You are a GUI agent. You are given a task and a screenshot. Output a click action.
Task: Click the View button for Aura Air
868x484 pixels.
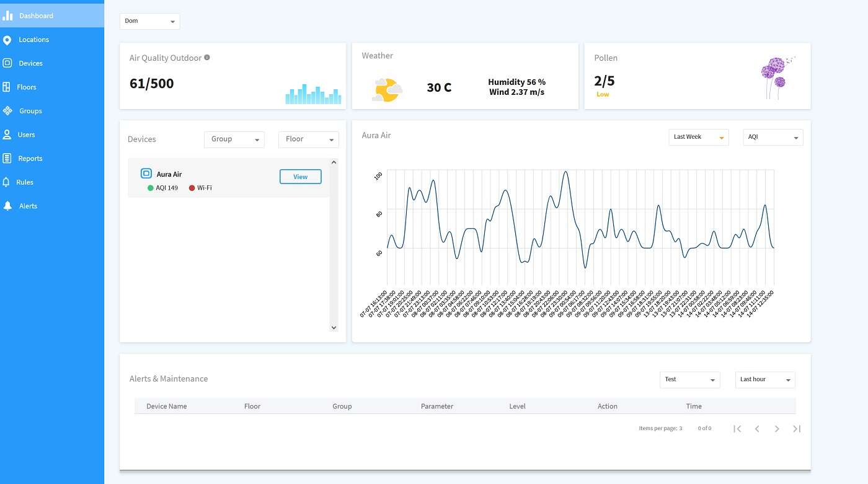click(300, 177)
